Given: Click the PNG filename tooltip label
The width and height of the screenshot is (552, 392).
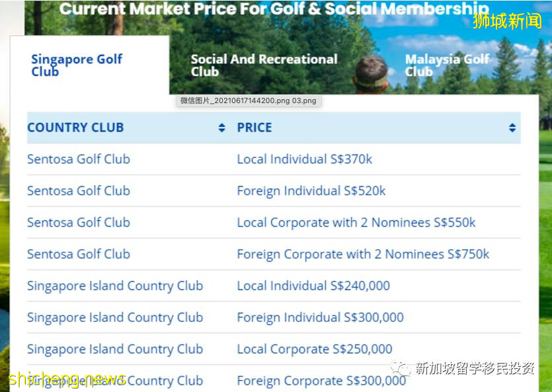Looking at the screenshot, I should tap(249, 101).
